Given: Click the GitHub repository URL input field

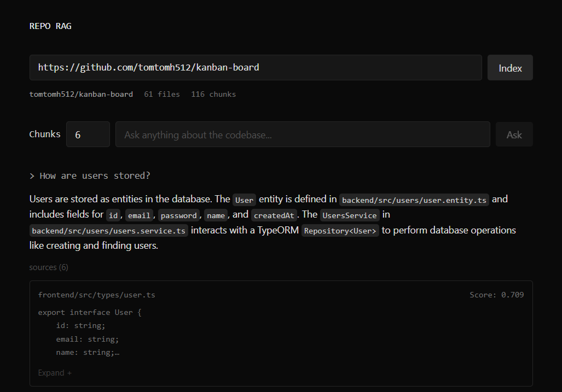Looking at the screenshot, I should tap(255, 68).
